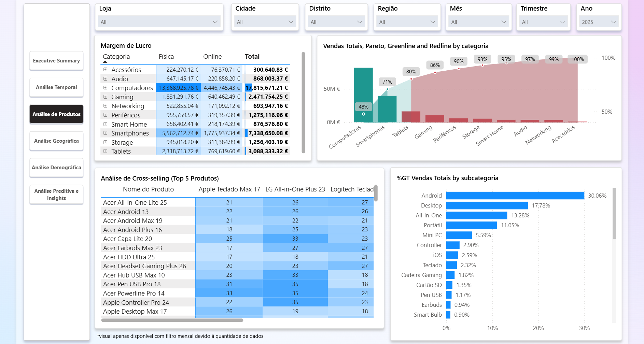Click the subcategoria chart vertical scrollbar

(614, 213)
